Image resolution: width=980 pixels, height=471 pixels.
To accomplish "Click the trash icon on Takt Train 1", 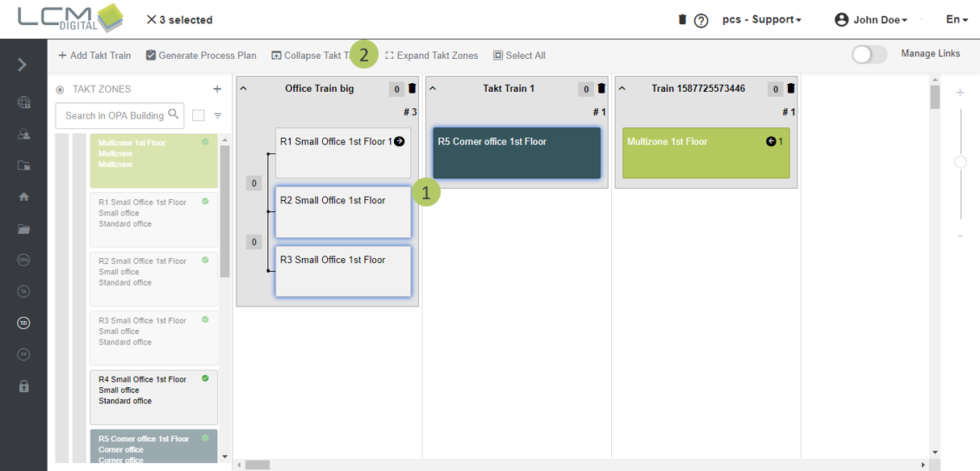I will pos(601,89).
